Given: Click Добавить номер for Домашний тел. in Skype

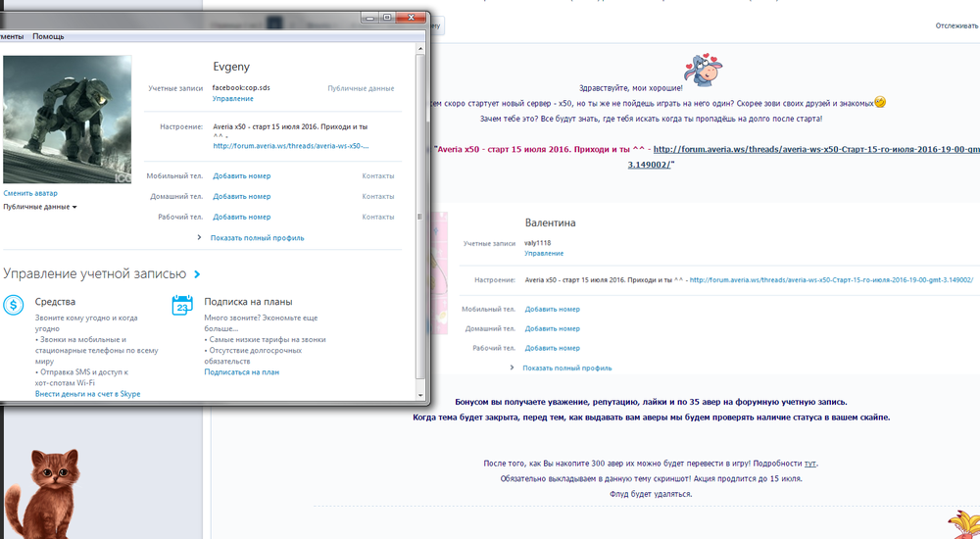Looking at the screenshot, I should coord(241,197).
